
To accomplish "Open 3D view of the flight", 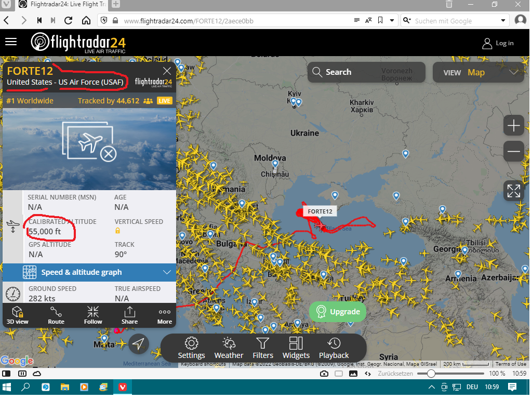I will tap(17, 315).
